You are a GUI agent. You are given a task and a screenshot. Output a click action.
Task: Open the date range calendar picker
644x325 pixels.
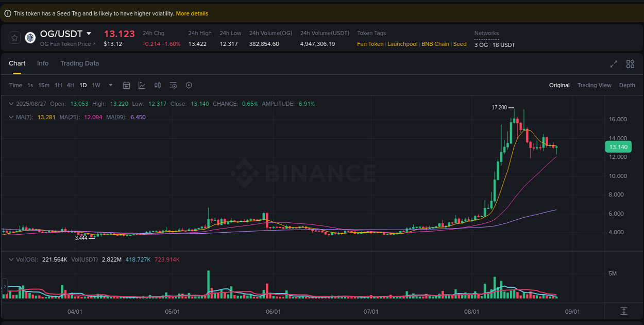[x=126, y=85]
